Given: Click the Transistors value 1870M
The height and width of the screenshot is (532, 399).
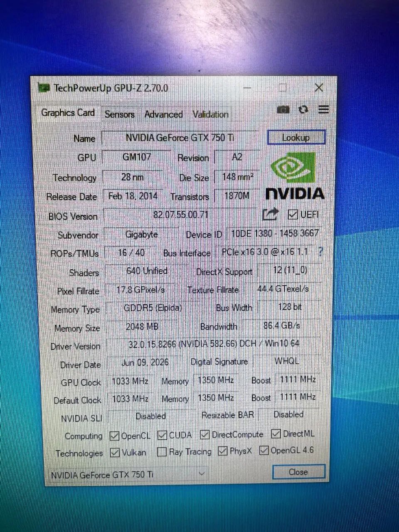Looking at the screenshot, I should pos(237,195).
